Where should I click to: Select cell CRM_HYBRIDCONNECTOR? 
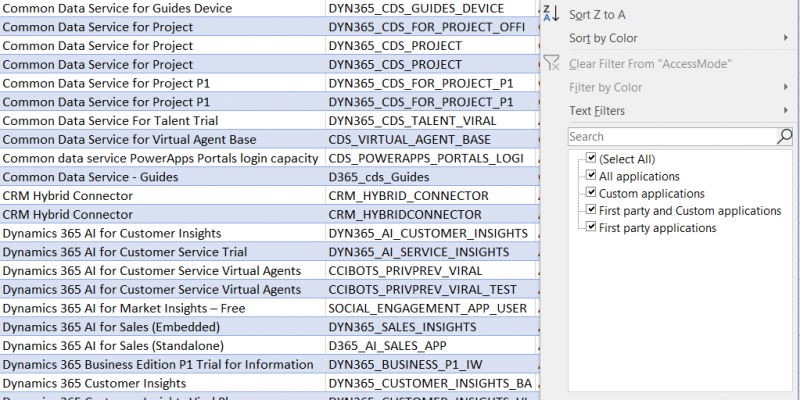[433, 214]
